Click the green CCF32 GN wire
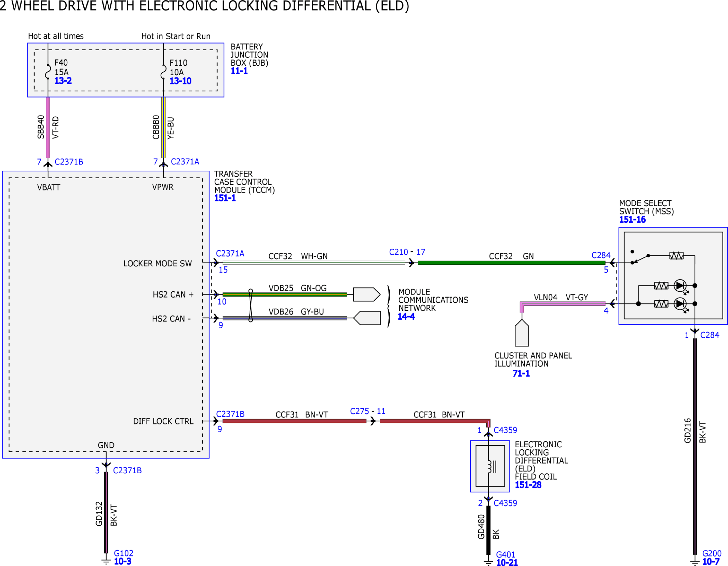This screenshot has height=566, width=728. (x=512, y=263)
